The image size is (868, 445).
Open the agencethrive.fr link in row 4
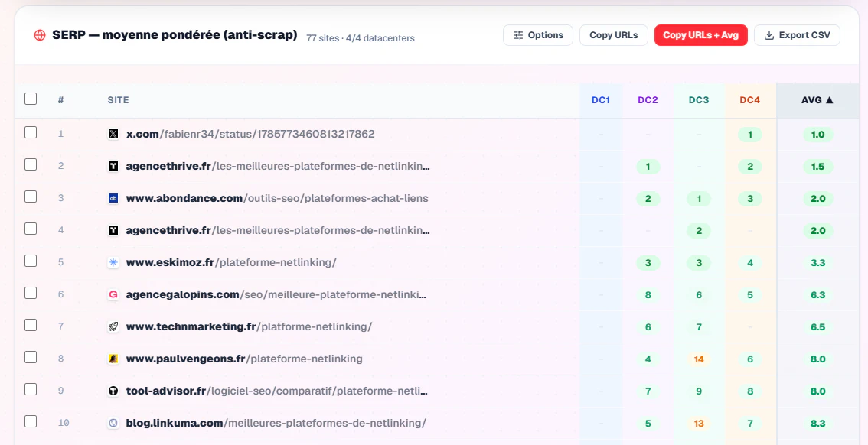pos(278,230)
